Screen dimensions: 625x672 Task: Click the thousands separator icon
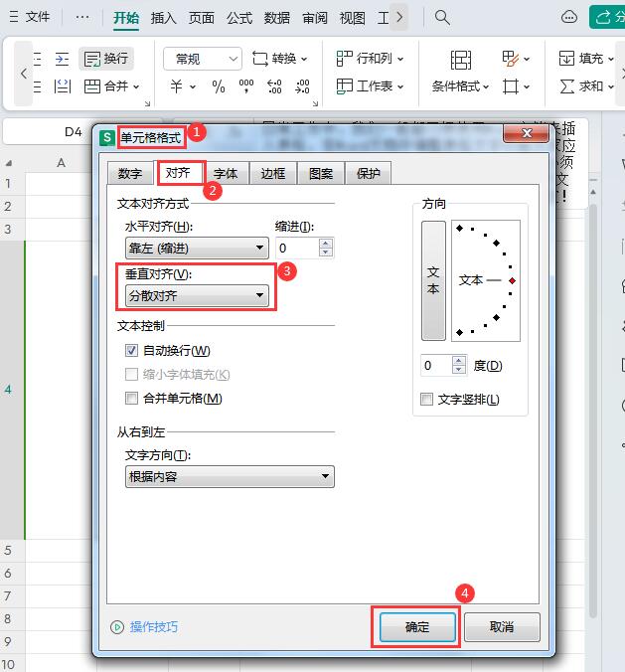(246, 86)
